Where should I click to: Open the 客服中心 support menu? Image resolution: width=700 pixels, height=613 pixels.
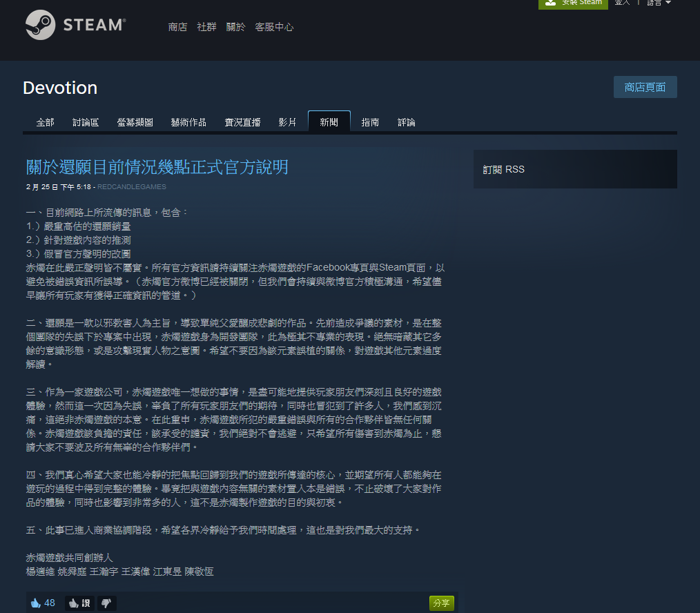274,27
